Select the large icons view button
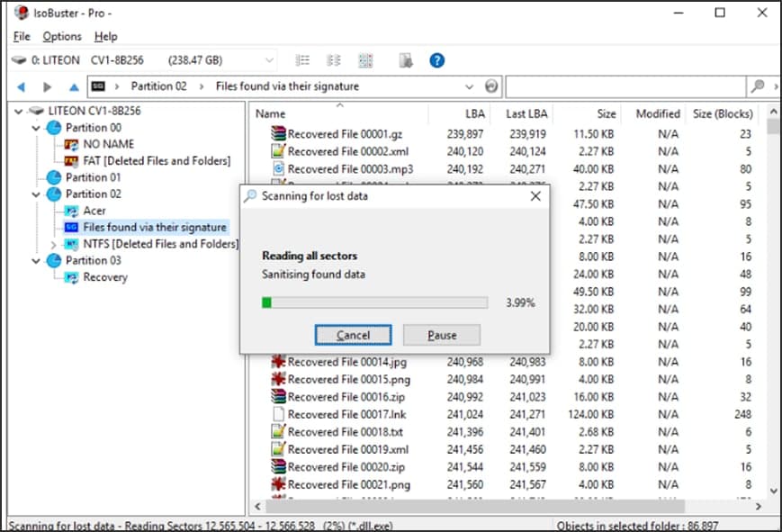 [365, 60]
